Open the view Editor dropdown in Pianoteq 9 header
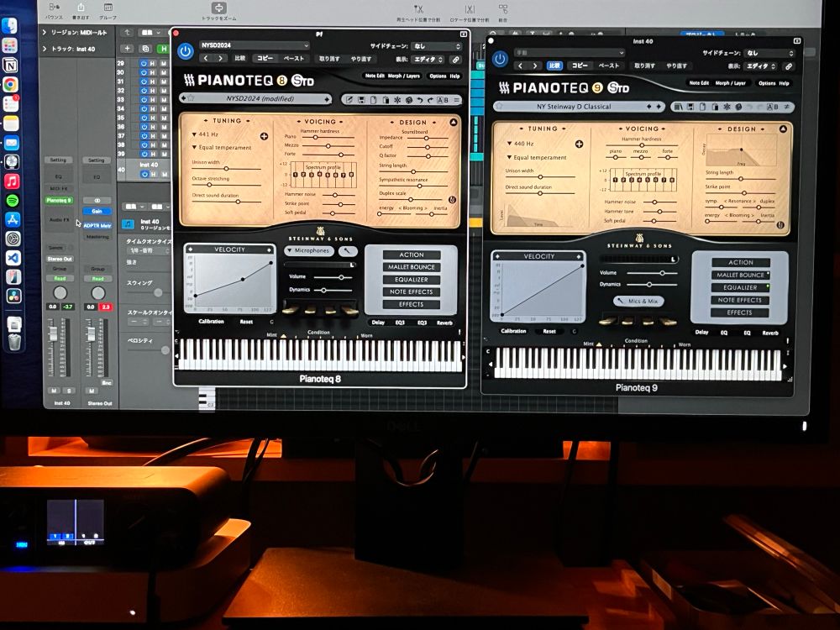Viewport: 840px width, 630px height. pyautogui.click(x=760, y=66)
